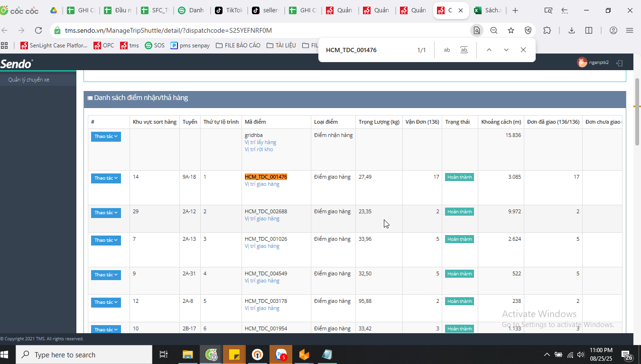Close the active Sendo browser tab
Image resolution: width=641 pixels, height=364 pixels.
pos(460,10)
